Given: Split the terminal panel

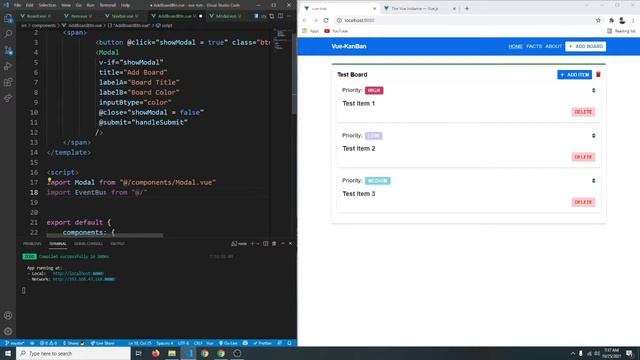Looking at the screenshot, I should coord(265,244).
